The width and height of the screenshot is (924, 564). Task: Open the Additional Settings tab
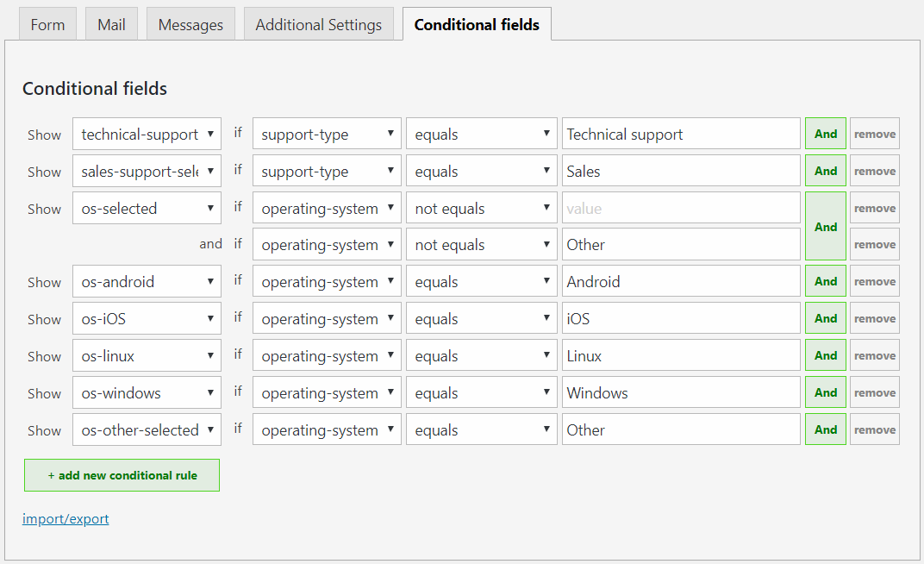(318, 24)
